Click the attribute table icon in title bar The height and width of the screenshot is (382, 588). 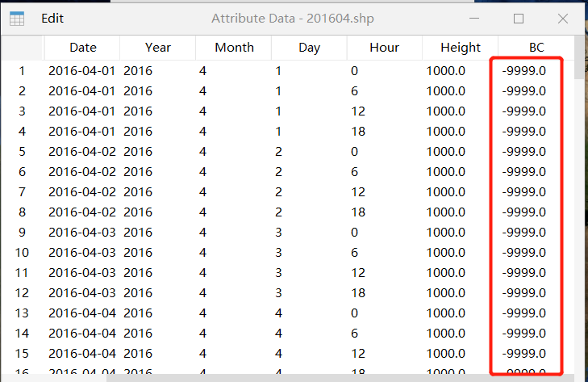tap(16, 18)
